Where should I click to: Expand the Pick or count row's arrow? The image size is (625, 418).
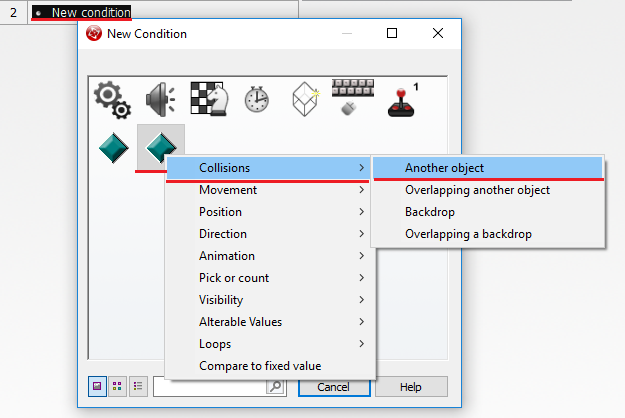[362, 278]
